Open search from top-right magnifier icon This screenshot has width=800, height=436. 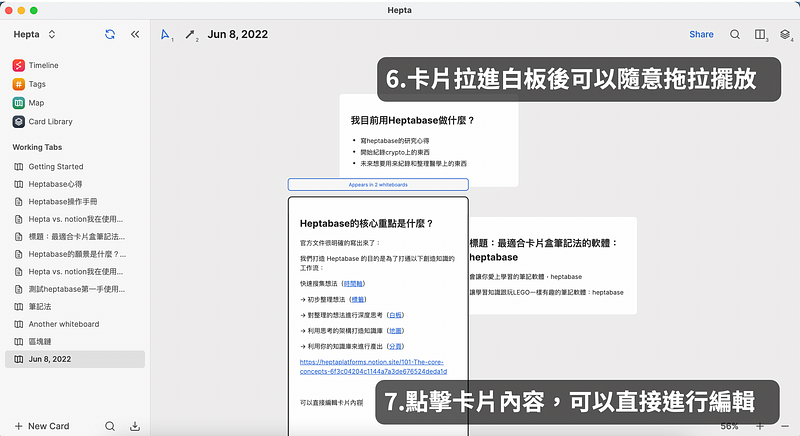735,34
